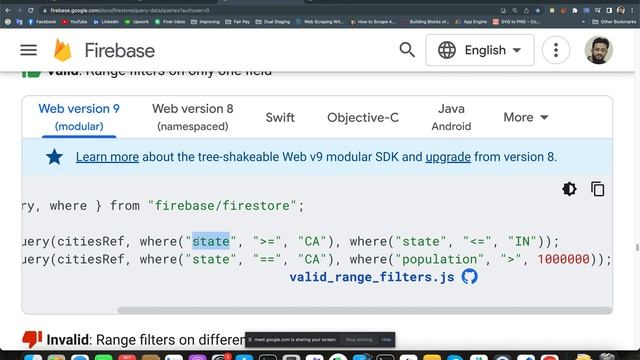640x360 pixels.
Task: Click the "population" string in code
Action: [x=440, y=259]
